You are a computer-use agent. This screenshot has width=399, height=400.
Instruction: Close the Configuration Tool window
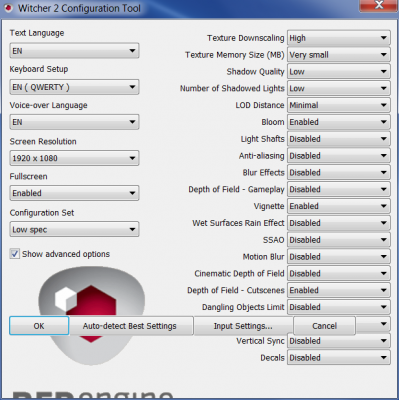tap(378, 6)
